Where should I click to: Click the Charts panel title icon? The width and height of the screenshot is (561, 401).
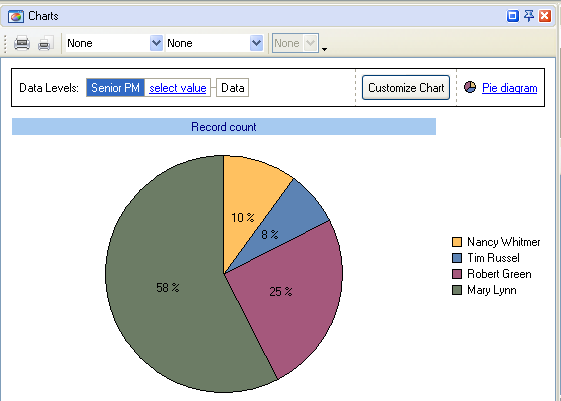(16, 16)
